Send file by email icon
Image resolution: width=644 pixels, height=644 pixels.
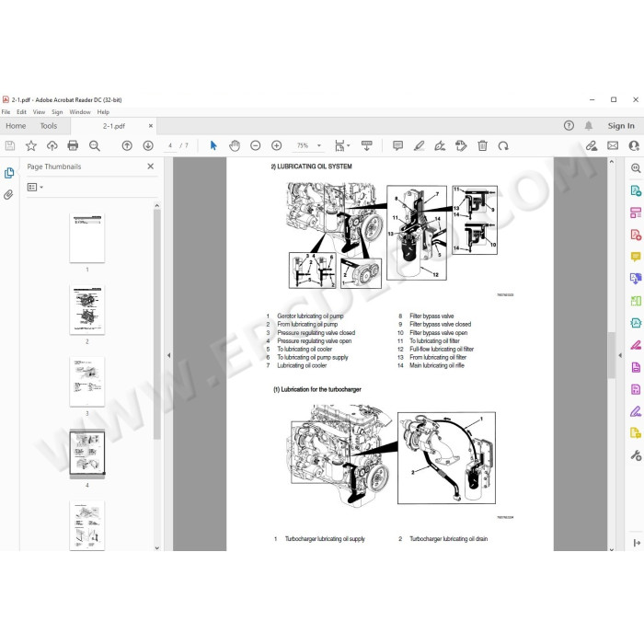click(x=613, y=145)
